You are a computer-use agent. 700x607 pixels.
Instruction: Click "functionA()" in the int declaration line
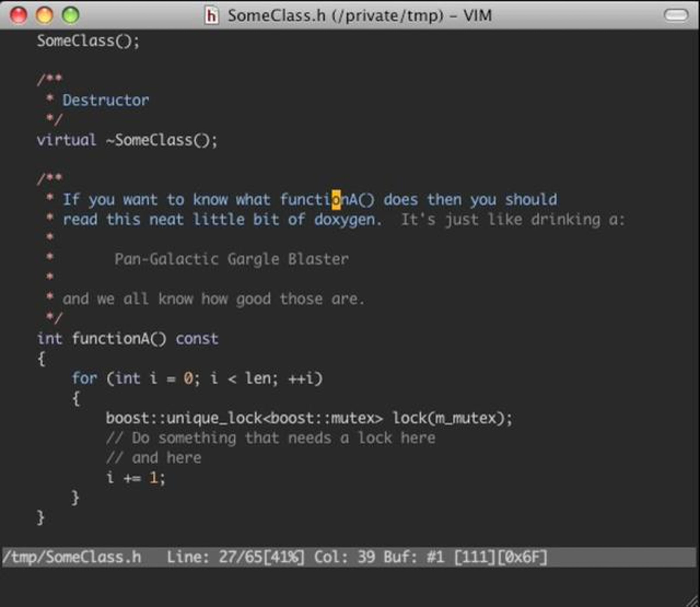click(x=119, y=339)
